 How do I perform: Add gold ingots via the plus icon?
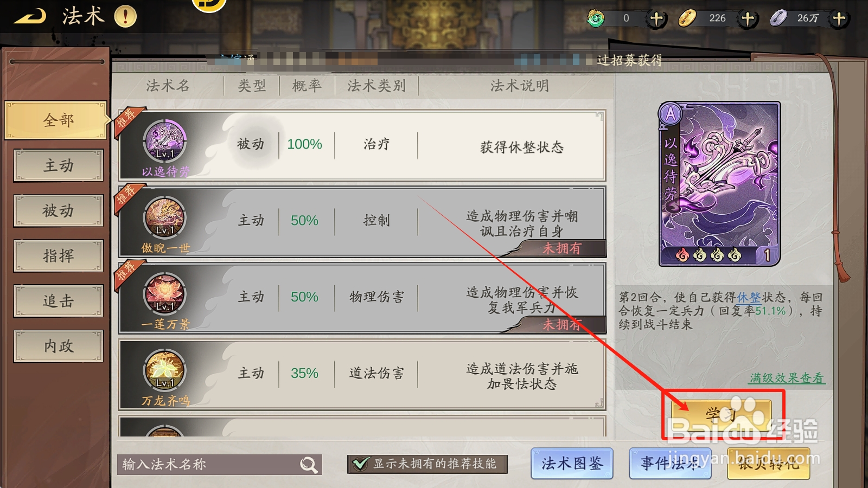tap(748, 19)
